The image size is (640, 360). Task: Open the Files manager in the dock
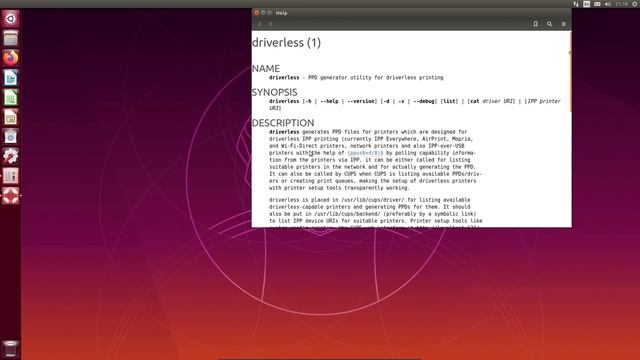click(x=11, y=38)
